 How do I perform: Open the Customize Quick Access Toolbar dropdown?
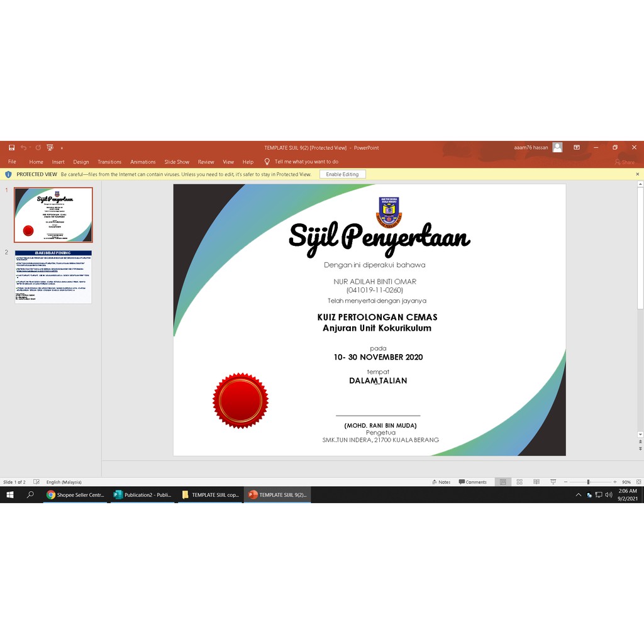62,148
